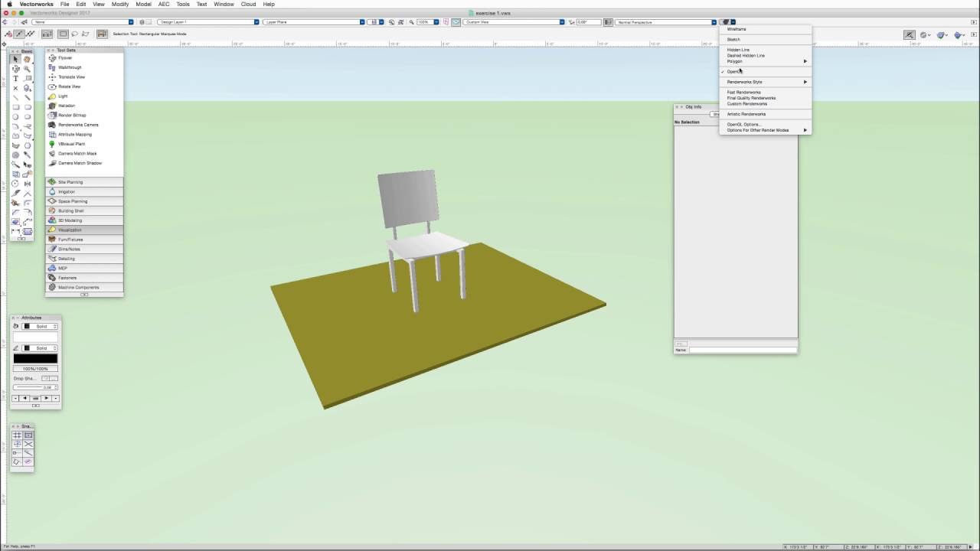Expand the Polygon render submenu

(x=765, y=61)
